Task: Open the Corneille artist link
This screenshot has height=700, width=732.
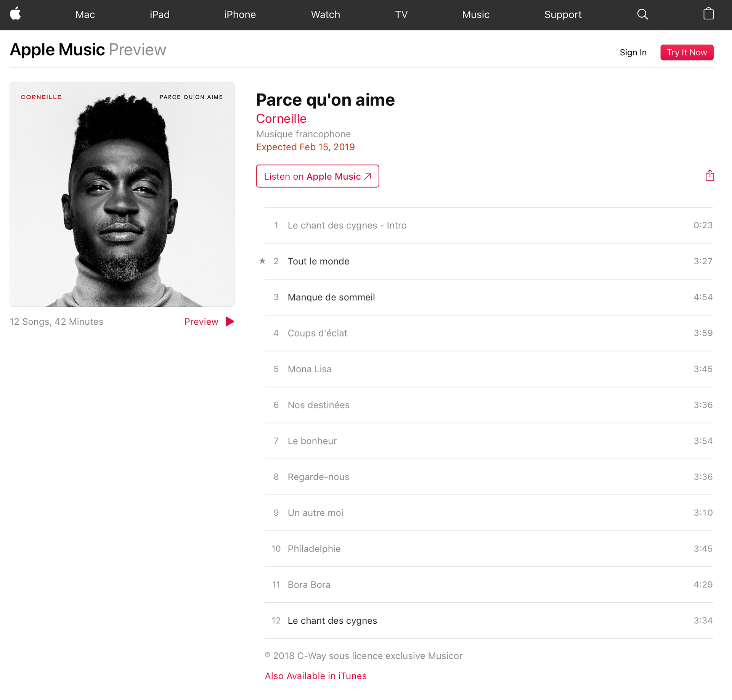Action: tap(281, 119)
